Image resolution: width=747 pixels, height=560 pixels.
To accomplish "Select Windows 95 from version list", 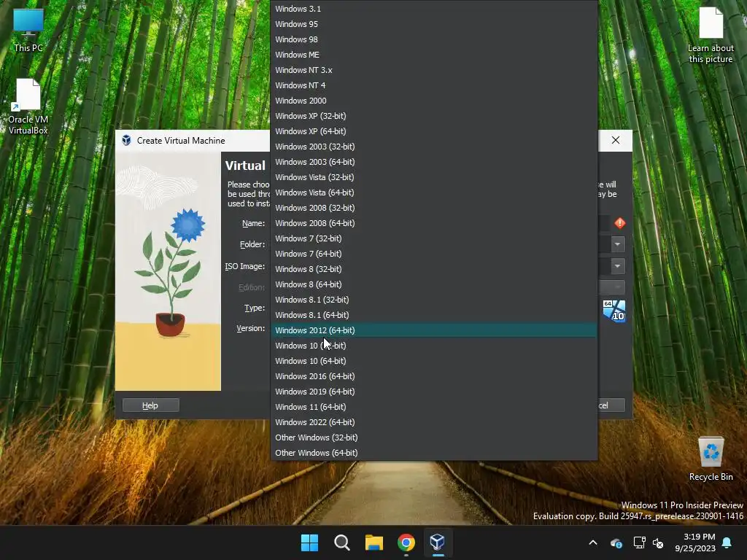I will [433, 24].
